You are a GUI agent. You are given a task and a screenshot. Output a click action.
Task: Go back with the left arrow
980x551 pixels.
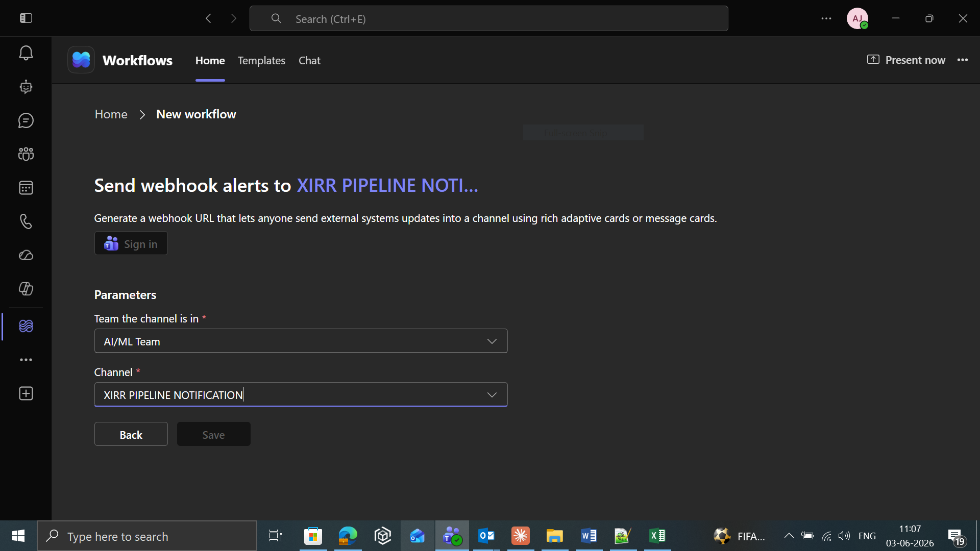click(208, 19)
